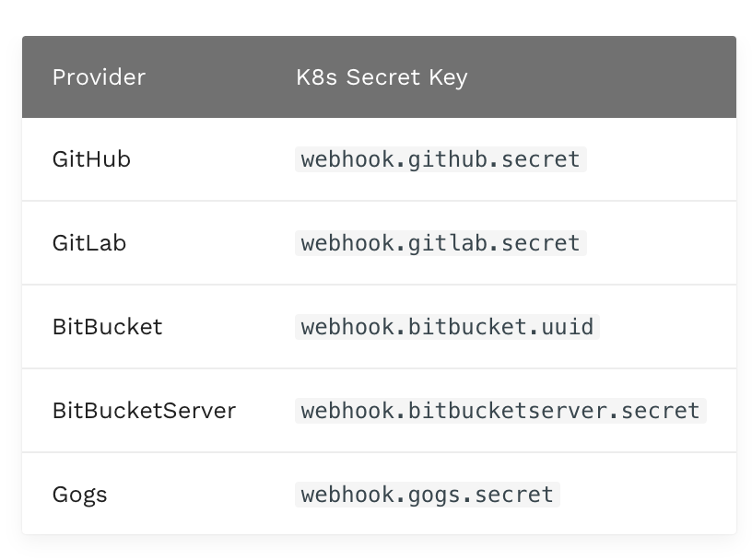
Task: Select the BitBucket provider cell
Action: 107,327
